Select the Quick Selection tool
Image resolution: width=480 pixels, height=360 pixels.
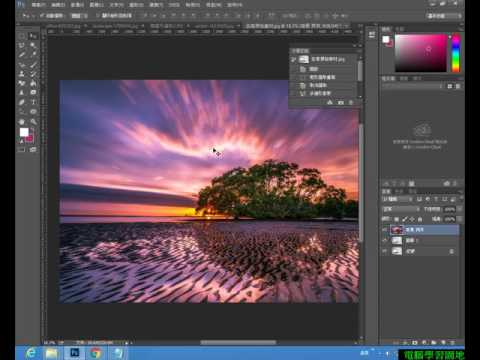click(33, 45)
